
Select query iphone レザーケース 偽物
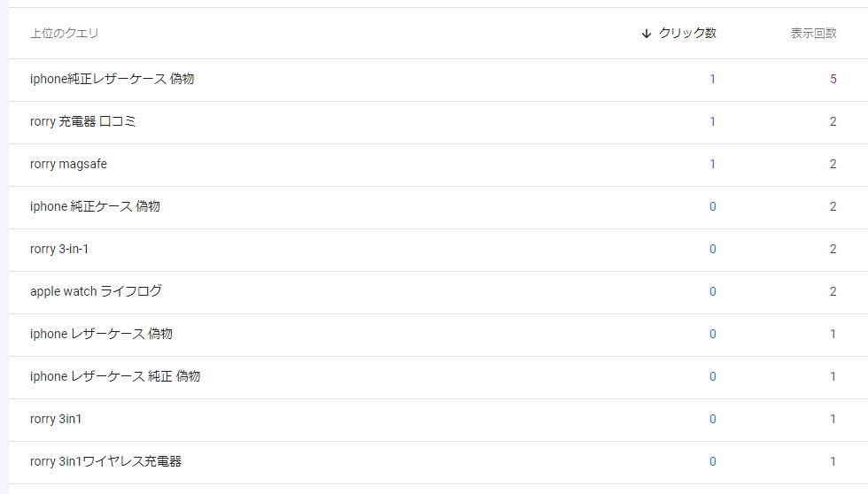point(101,334)
